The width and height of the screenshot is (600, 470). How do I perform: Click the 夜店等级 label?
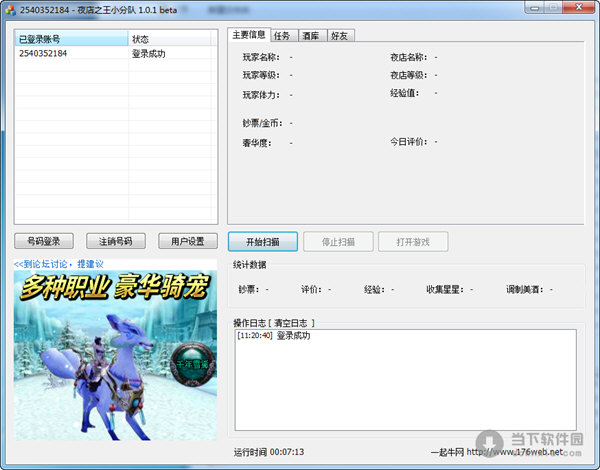(409, 75)
